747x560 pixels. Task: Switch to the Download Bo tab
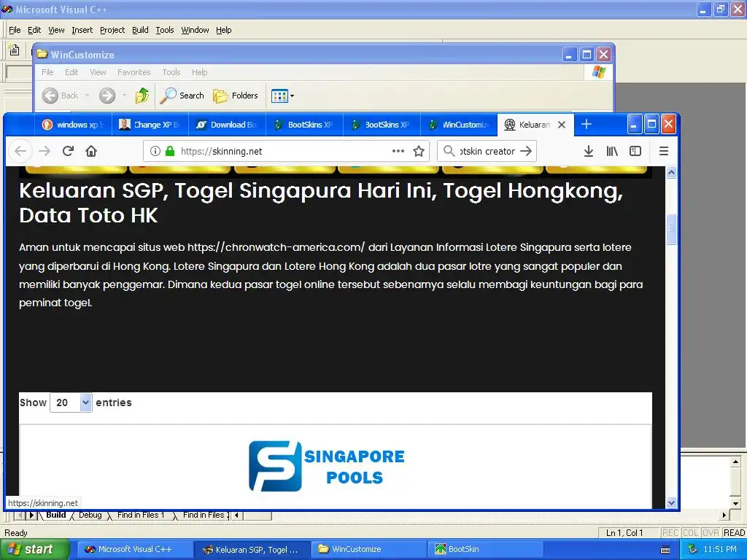point(227,125)
